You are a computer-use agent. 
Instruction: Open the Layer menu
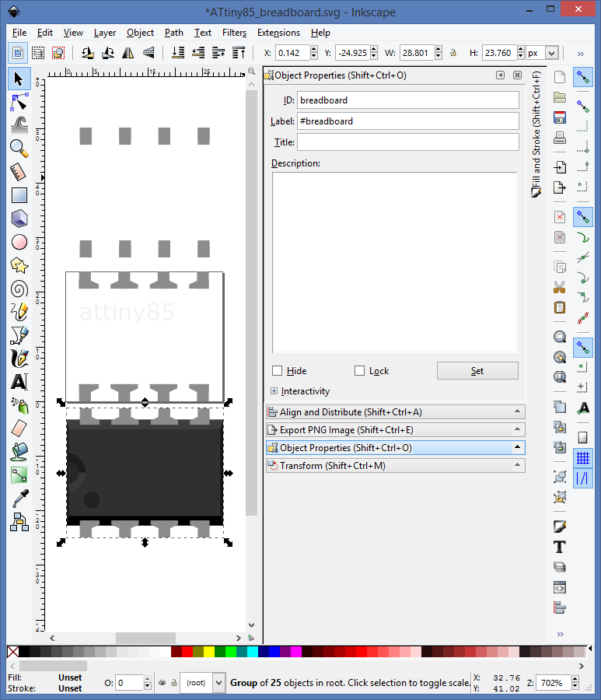(x=105, y=33)
